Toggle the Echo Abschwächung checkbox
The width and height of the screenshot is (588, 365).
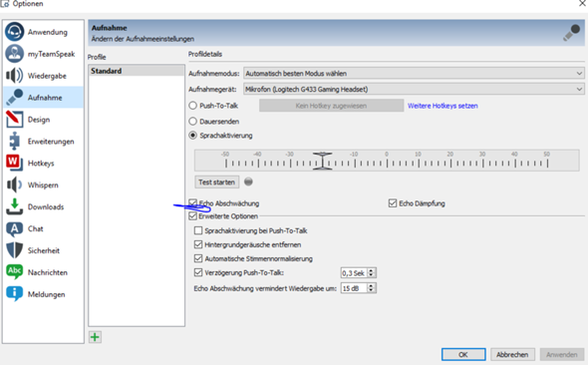tap(192, 203)
